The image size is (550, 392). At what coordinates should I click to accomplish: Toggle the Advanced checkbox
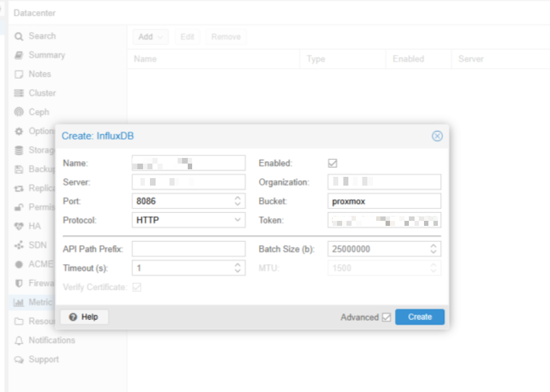386,317
